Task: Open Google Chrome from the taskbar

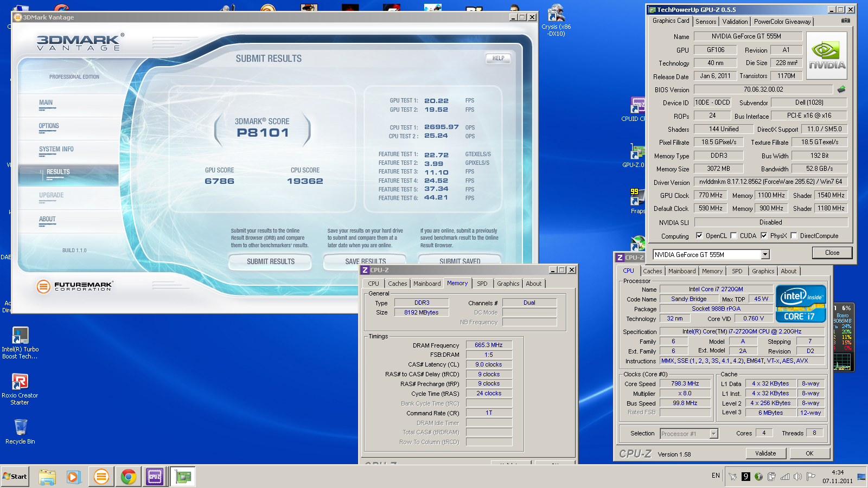Action: [x=129, y=477]
